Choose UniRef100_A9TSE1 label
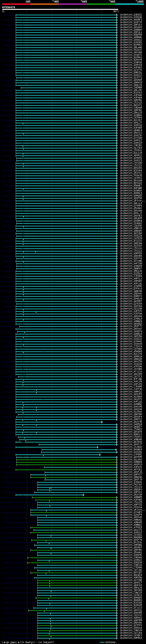This screenshot has width=146, height=644. click(131, 470)
